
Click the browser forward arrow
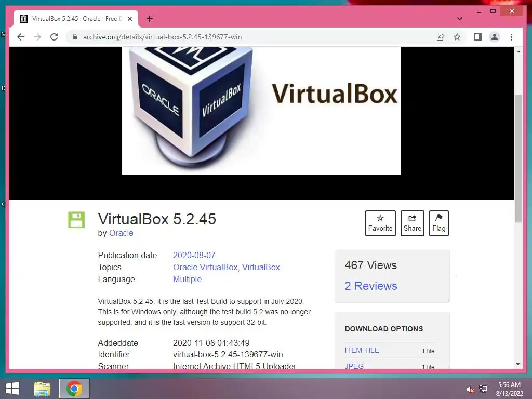click(x=37, y=37)
